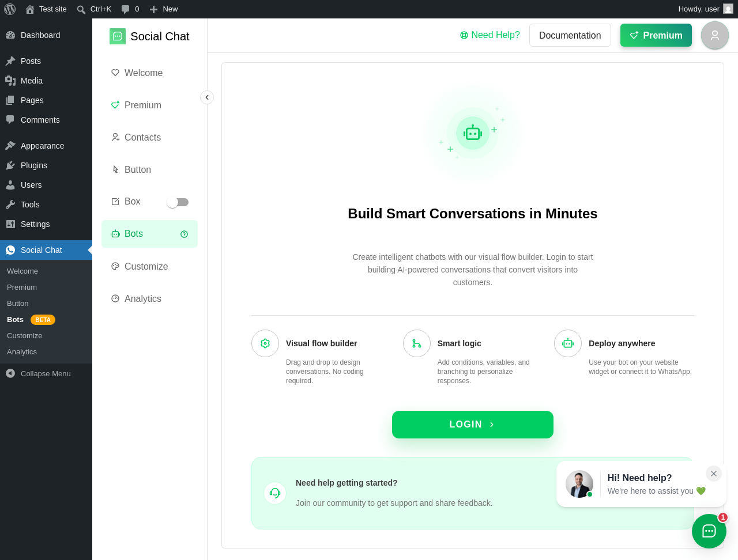Click the agent avatar in the help popup
Viewport: 738px width, 560px height.
[x=579, y=484]
